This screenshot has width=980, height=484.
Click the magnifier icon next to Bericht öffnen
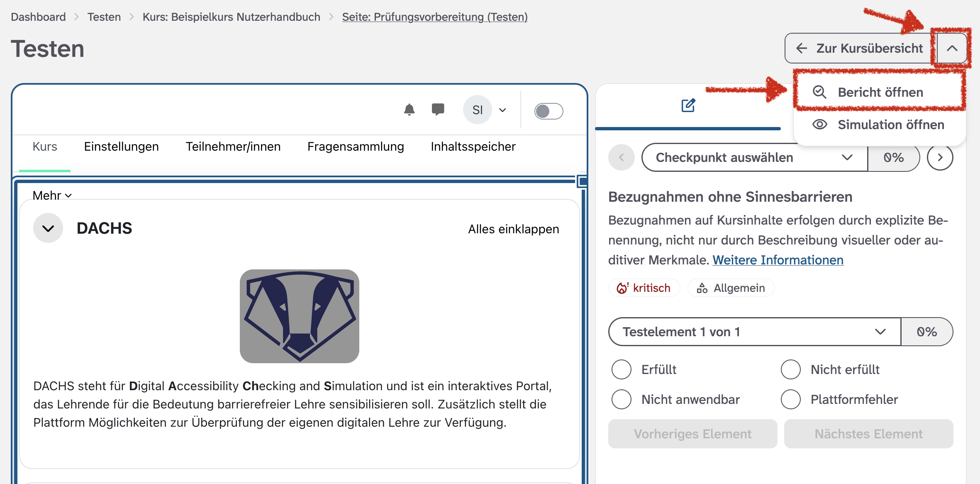pos(820,93)
